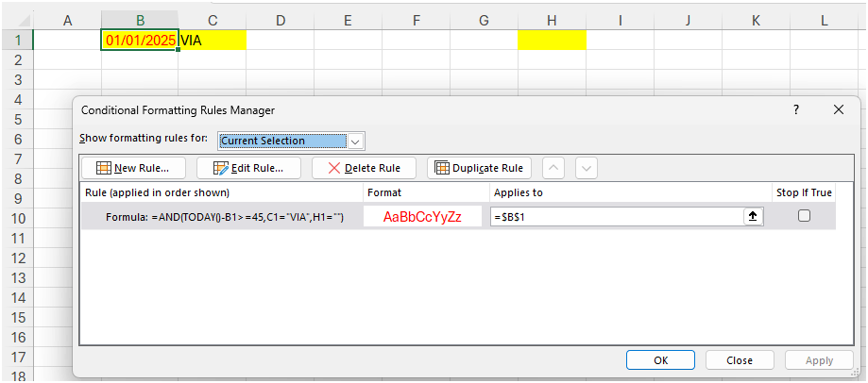Click the Close button in dialog

[x=740, y=360]
